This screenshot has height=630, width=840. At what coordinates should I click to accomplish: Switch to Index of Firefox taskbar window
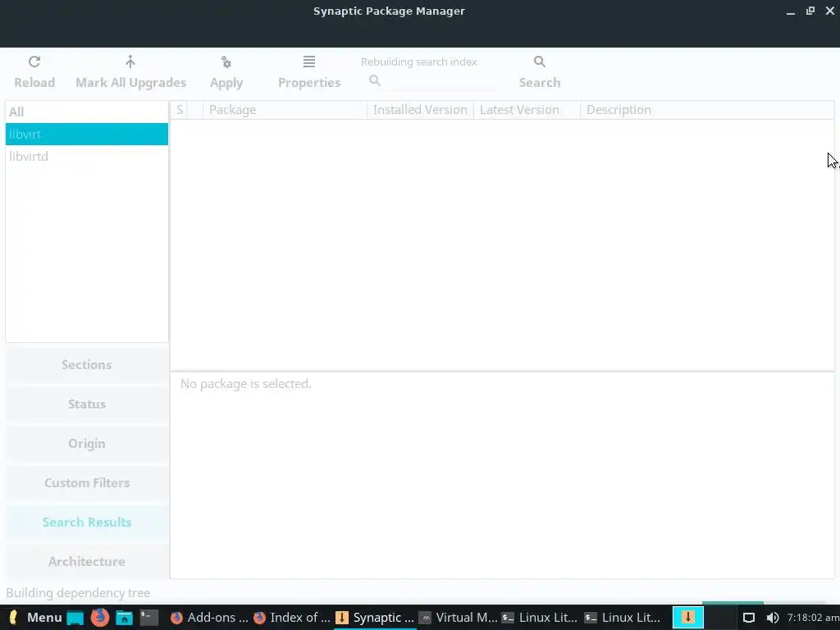pos(292,618)
